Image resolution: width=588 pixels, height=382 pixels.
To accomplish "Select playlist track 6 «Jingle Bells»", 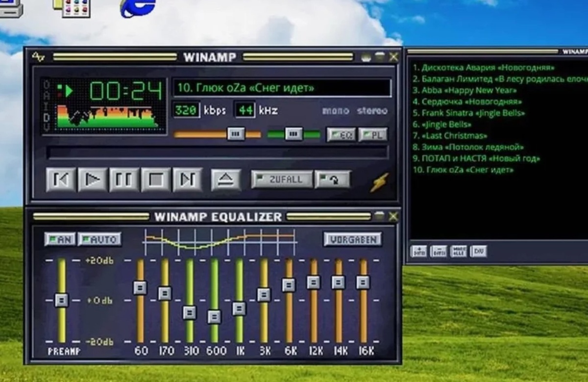I will click(441, 125).
